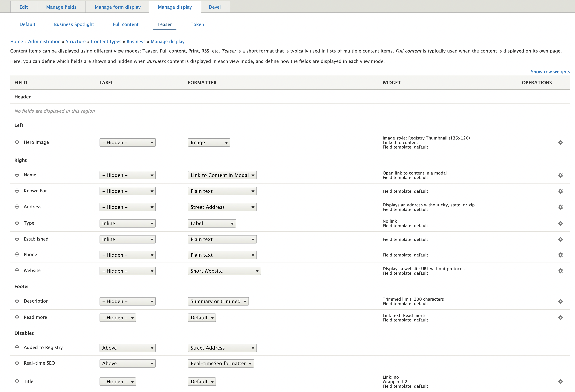Image resolution: width=575 pixels, height=392 pixels.
Task: Switch to the Manage fields tab
Action: 61,7
